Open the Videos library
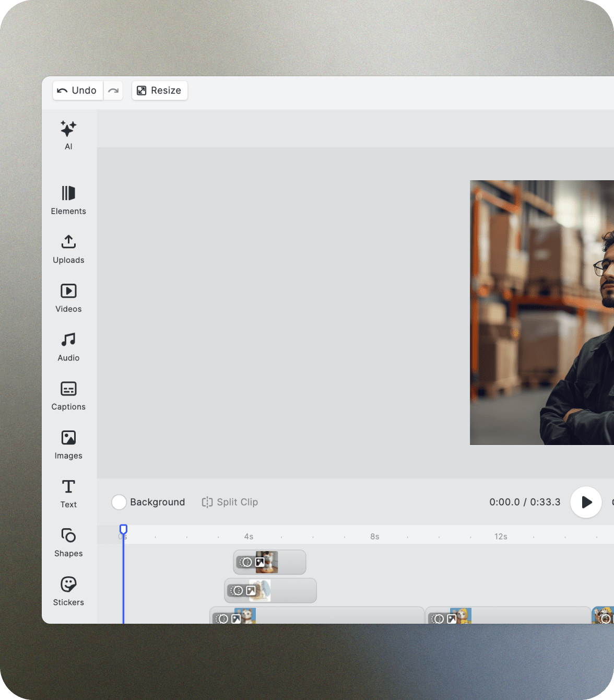This screenshot has height=700, width=614. (68, 298)
